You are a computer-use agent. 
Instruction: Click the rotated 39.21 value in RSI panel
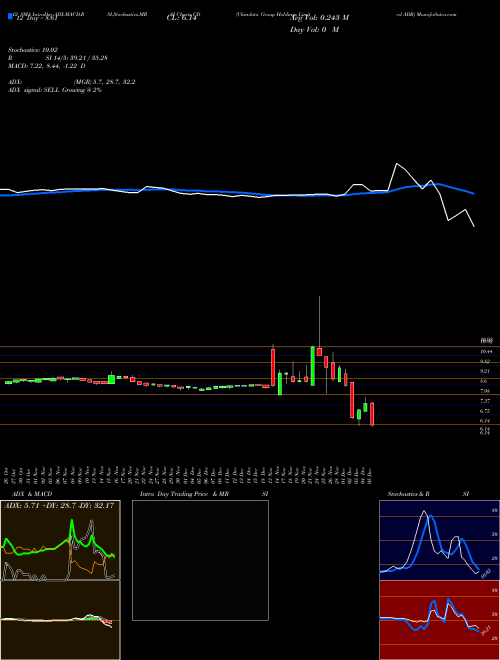[x=486, y=630]
